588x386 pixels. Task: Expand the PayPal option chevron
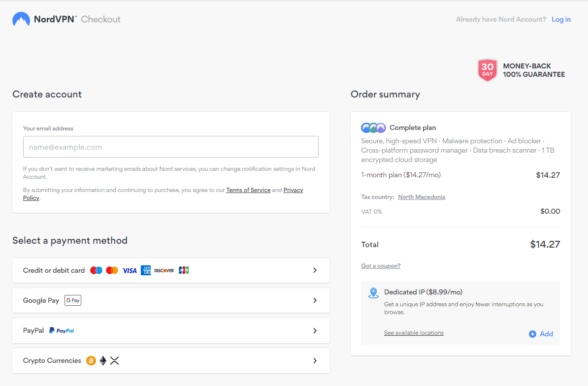[x=315, y=330]
